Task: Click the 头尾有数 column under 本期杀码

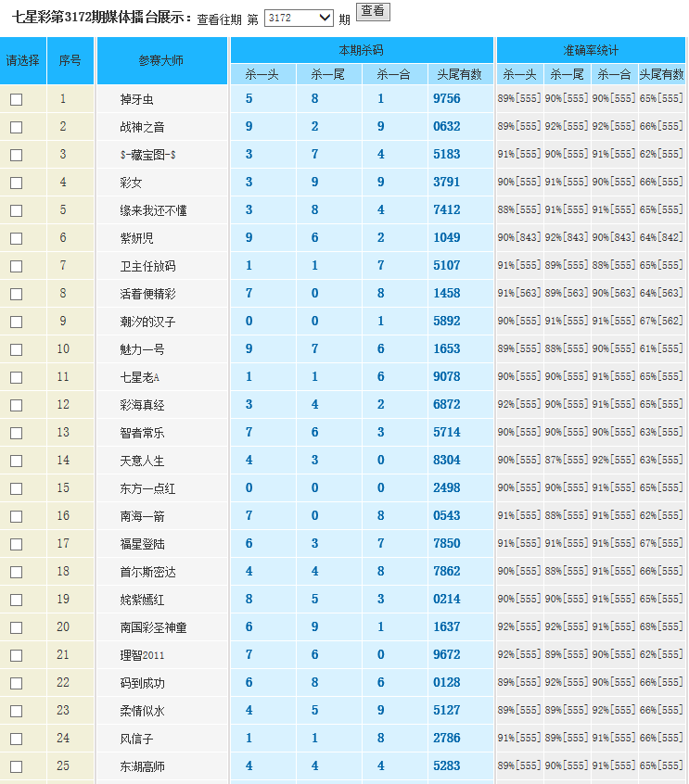Action: 460,75
